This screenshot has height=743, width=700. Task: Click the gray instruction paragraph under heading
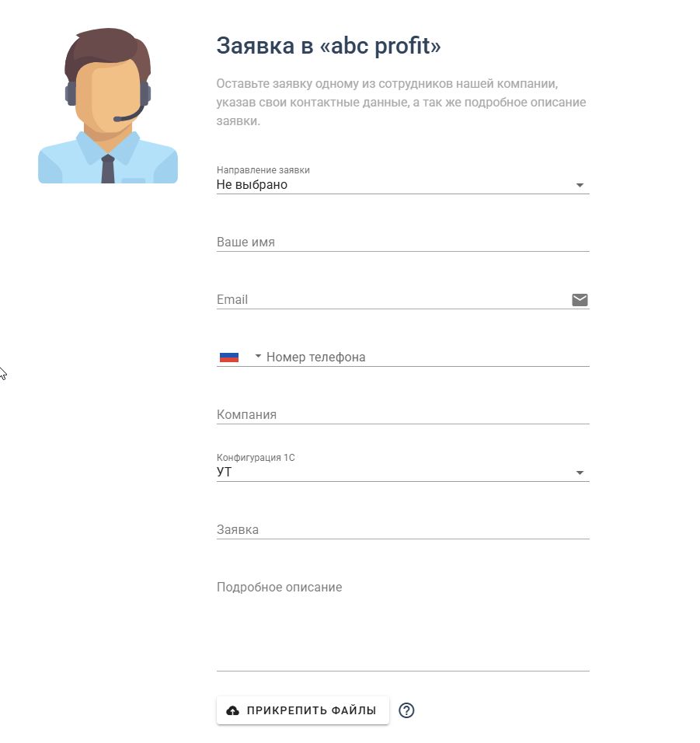click(x=401, y=103)
